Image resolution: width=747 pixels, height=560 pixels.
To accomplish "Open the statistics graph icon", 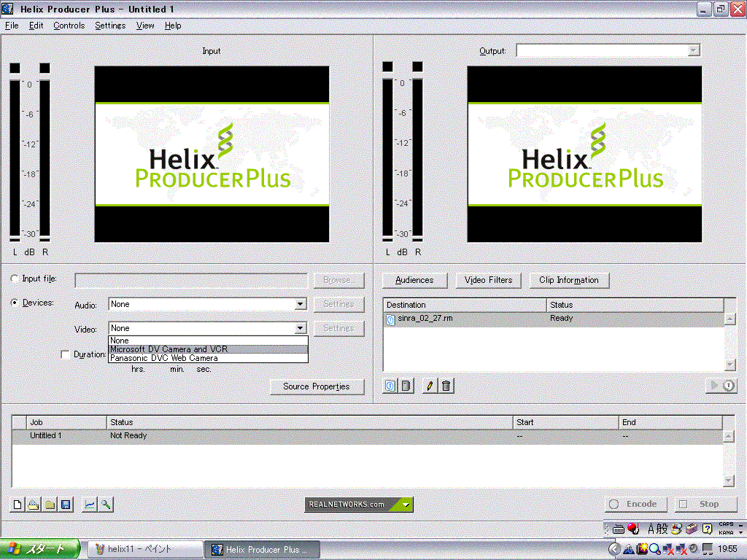I will click(90, 505).
